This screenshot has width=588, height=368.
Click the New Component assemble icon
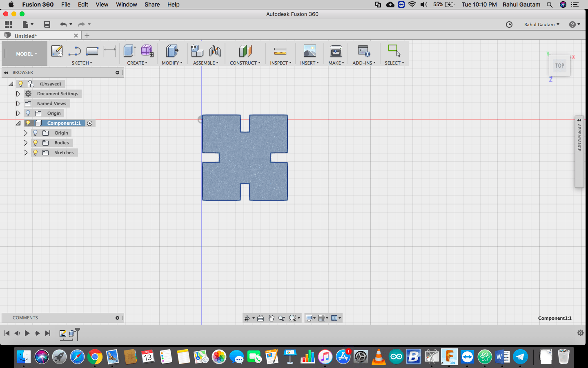click(x=197, y=51)
